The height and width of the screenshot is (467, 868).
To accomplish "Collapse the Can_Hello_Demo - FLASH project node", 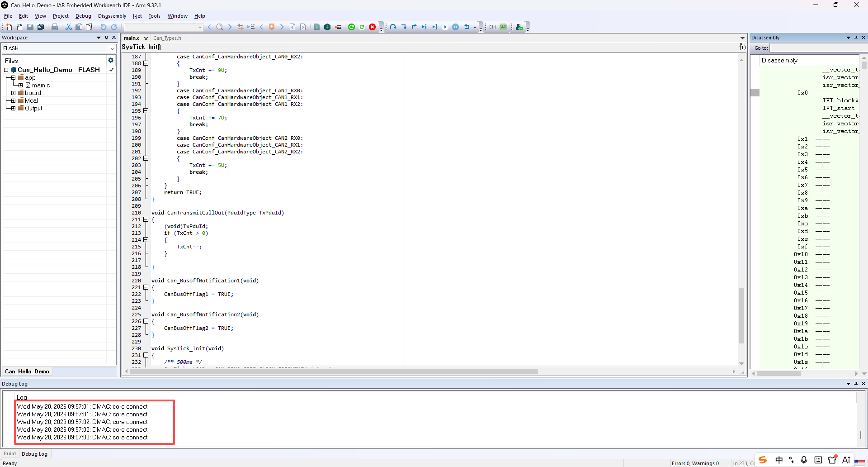I will [6, 70].
